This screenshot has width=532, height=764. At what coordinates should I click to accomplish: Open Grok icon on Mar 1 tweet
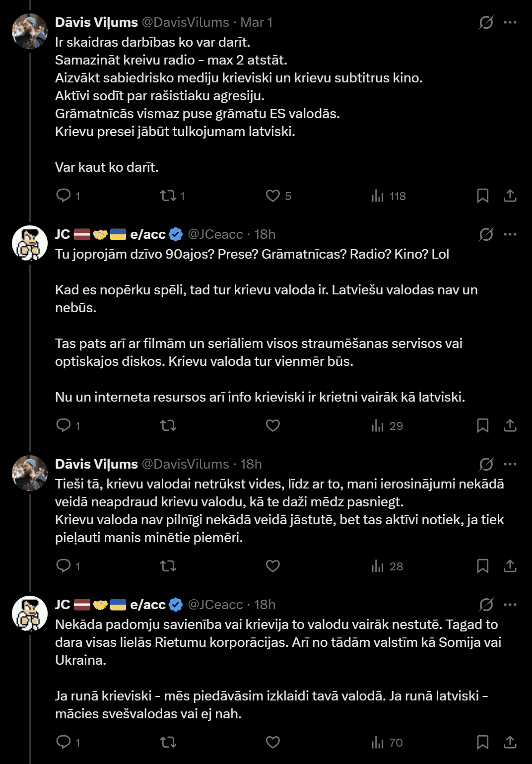pyautogui.click(x=486, y=22)
